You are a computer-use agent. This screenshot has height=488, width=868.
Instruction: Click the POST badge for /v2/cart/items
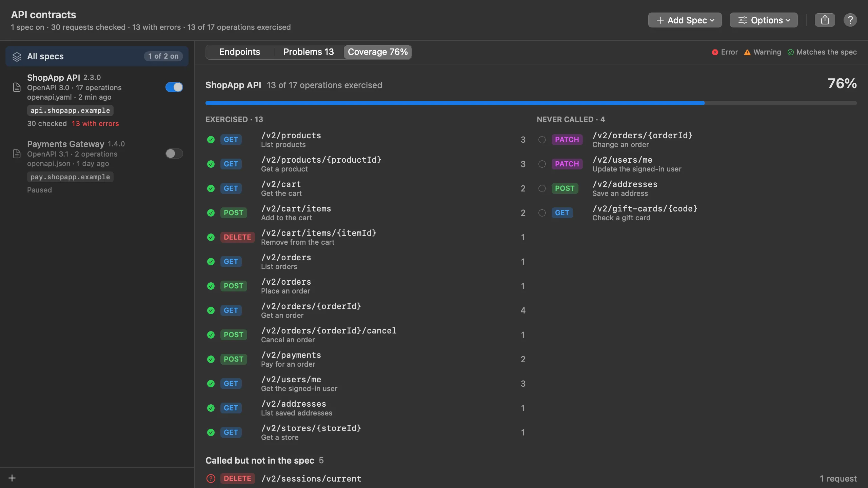[234, 213]
